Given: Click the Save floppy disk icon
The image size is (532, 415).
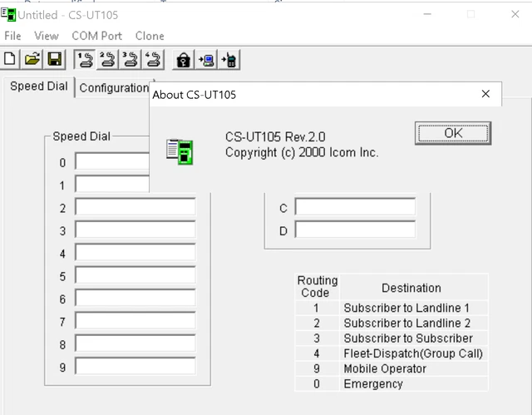Looking at the screenshot, I should point(54,59).
